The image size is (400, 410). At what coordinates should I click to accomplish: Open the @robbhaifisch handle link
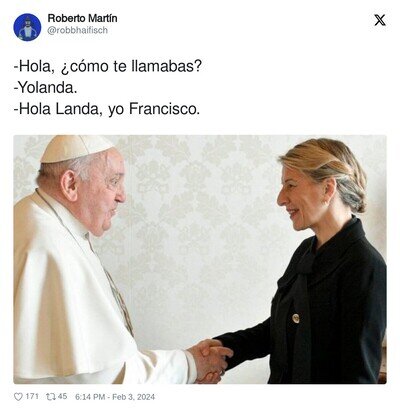click(x=78, y=30)
